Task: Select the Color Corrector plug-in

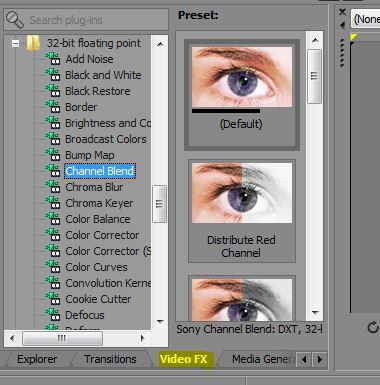Action: click(x=102, y=235)
